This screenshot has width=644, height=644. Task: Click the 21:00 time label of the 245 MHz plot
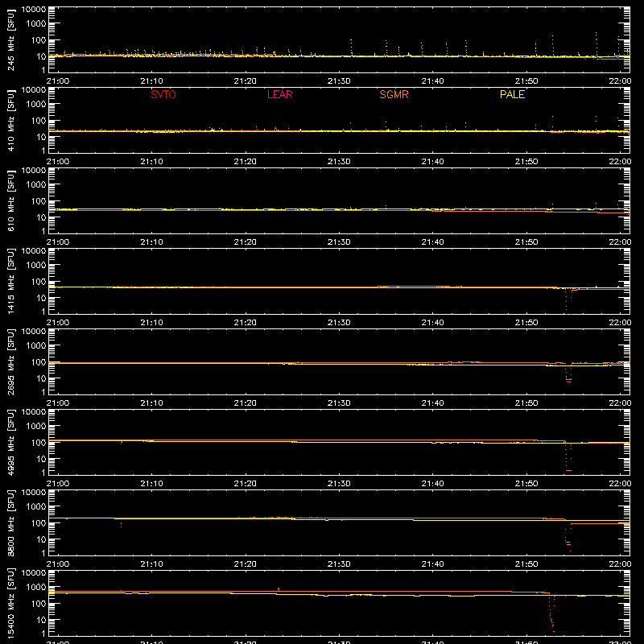click(x=57, y=81)
